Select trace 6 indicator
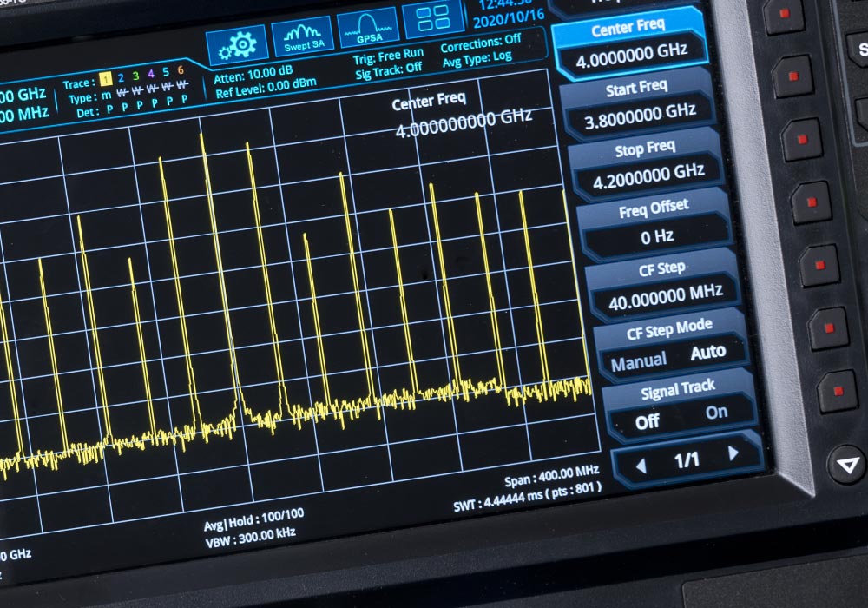 (x=181, y=70)
